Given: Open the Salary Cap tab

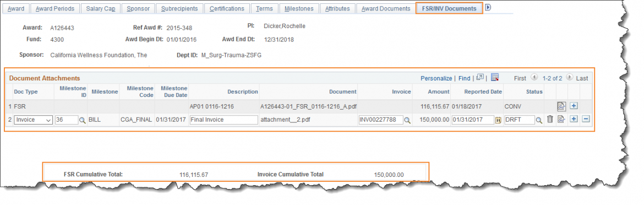Looking at the screenshot, I should click(x=101, y=8).
